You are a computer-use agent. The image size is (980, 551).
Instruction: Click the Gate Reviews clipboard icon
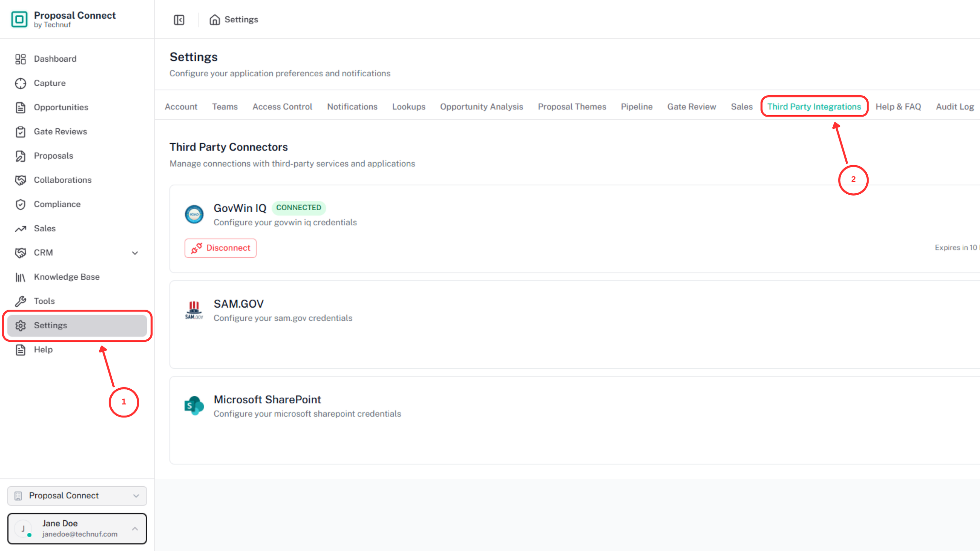pos(21,132)
